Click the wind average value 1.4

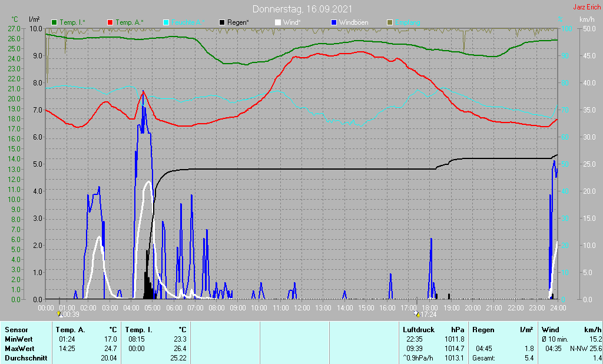597,358
